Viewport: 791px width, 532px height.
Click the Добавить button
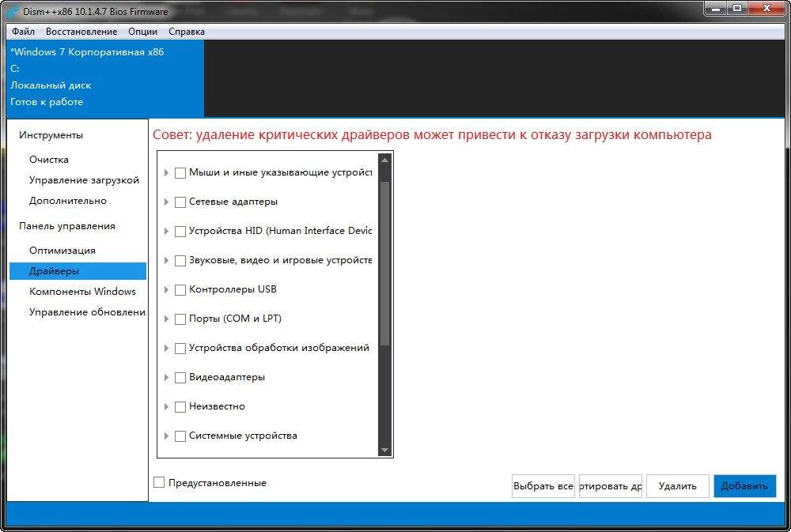tap(744, 486)
